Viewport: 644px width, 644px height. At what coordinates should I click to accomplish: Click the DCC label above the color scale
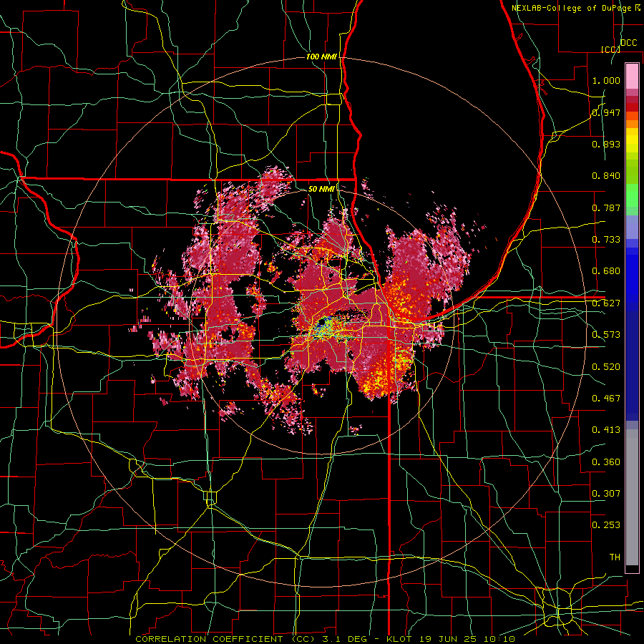click(629, 43)
